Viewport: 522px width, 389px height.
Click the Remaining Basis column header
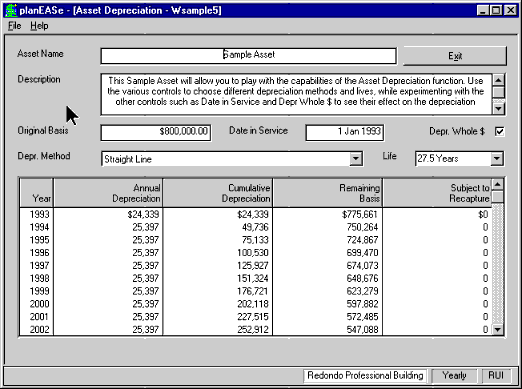pyautogui.click(x=327, y=193)
